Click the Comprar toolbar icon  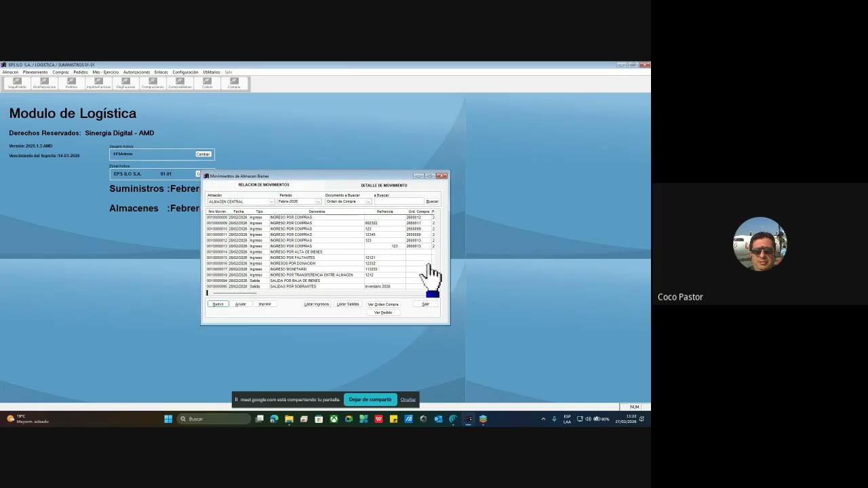pyautogui.click(x=234, y=83)
